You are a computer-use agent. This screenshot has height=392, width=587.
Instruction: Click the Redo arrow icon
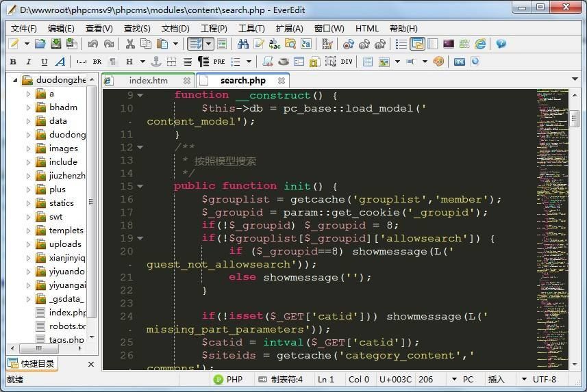point(109,44)
